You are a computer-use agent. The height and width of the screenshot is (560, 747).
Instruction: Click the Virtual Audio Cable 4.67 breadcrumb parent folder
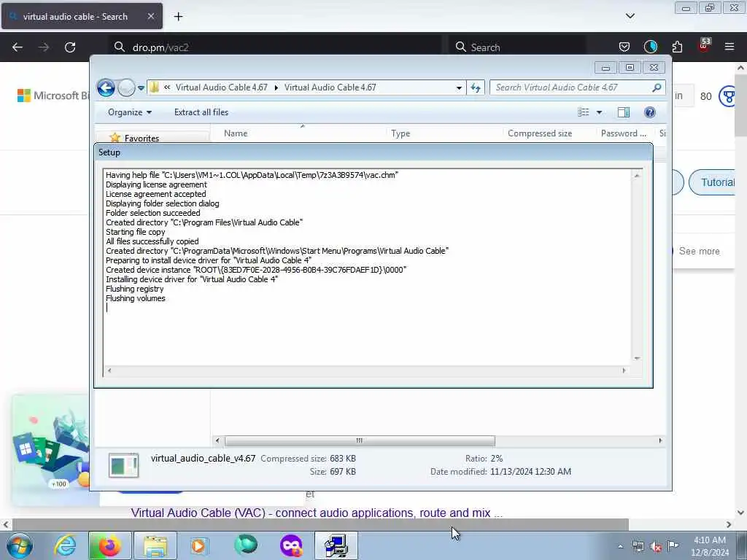tap(222, 87)
